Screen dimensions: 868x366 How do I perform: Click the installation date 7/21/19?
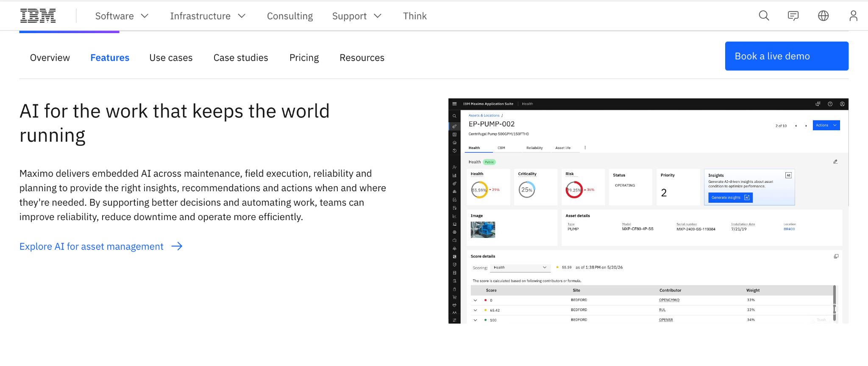point(739,229)
